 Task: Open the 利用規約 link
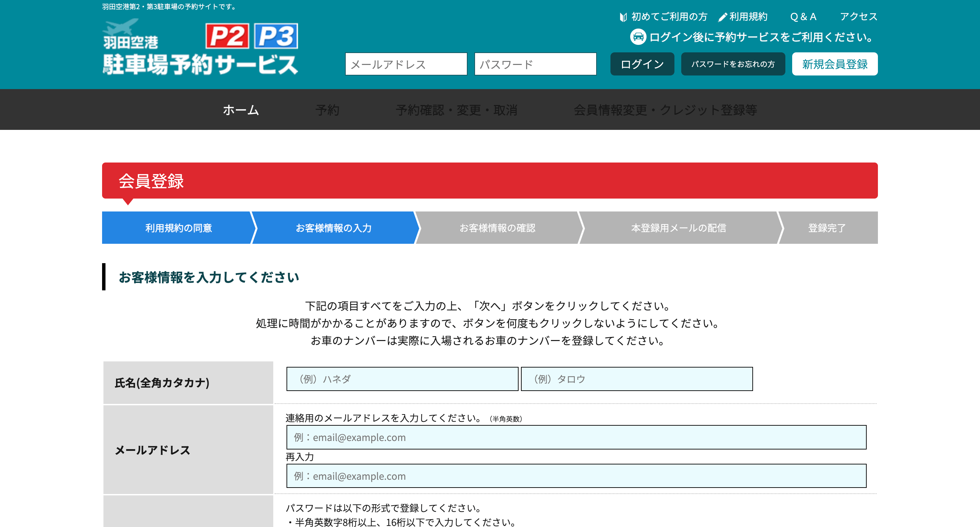click(748, 17)
